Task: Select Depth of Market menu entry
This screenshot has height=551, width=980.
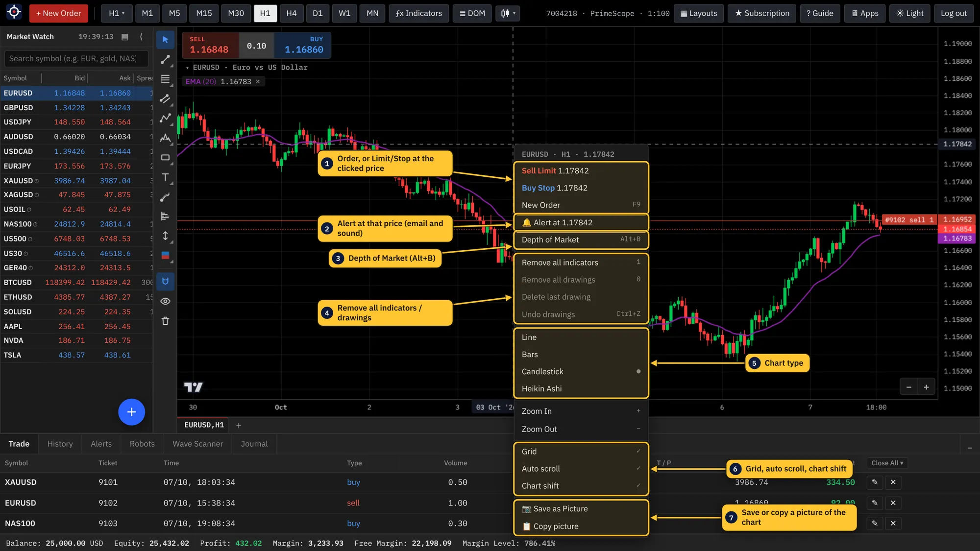Action: 581,240
